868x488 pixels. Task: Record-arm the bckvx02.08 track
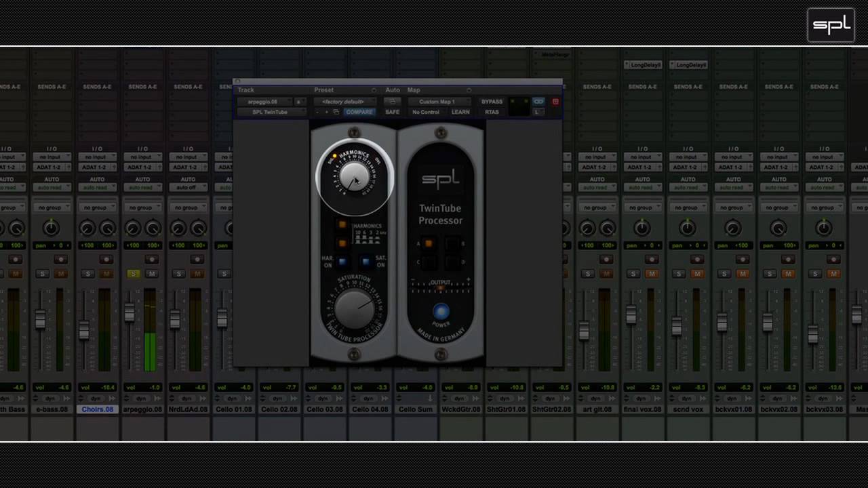tap(788, 260)
